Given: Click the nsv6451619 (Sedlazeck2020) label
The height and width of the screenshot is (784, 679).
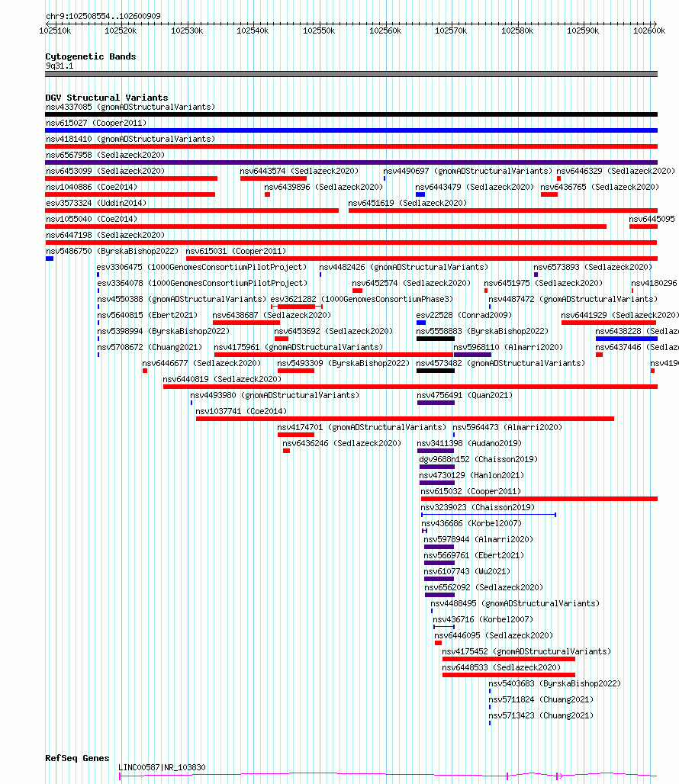Looking at the screenshot, I should coord(407,203).
